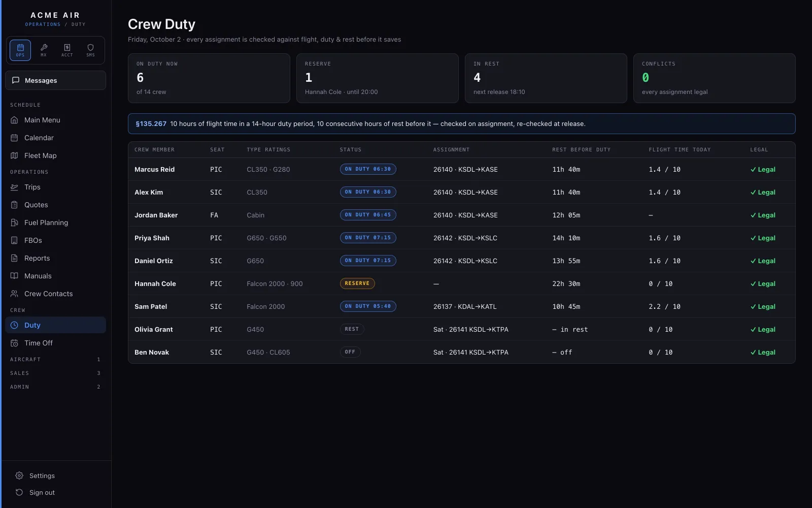Image resolution: width=812 pixels, height=508 pixels.
Task: Click the §135.267 regulation link
Action: tap(151, 123)
